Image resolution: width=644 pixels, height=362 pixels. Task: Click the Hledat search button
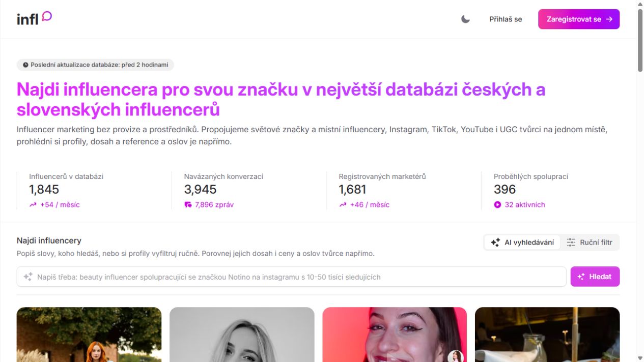(595, 277)
